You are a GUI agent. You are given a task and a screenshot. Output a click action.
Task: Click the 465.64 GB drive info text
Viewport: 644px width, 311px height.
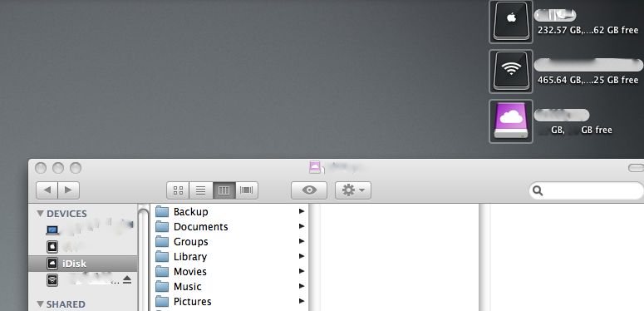pyautogui.click(x=587, y=80)
